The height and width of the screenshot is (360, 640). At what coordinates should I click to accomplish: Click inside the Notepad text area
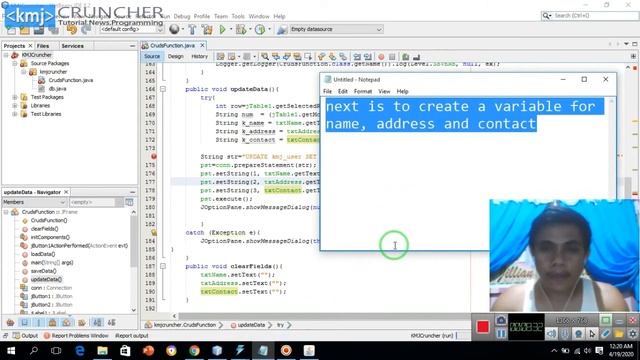[x=465, y=173]
